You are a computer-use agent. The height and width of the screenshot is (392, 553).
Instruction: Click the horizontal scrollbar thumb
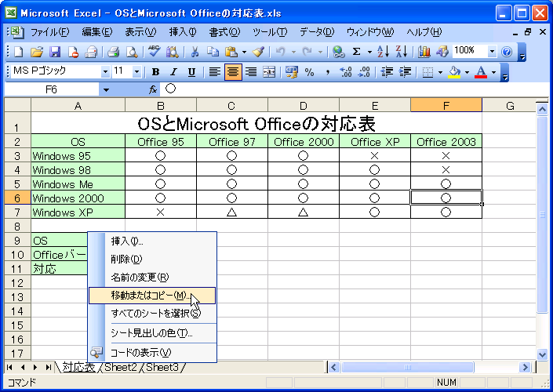407,368
